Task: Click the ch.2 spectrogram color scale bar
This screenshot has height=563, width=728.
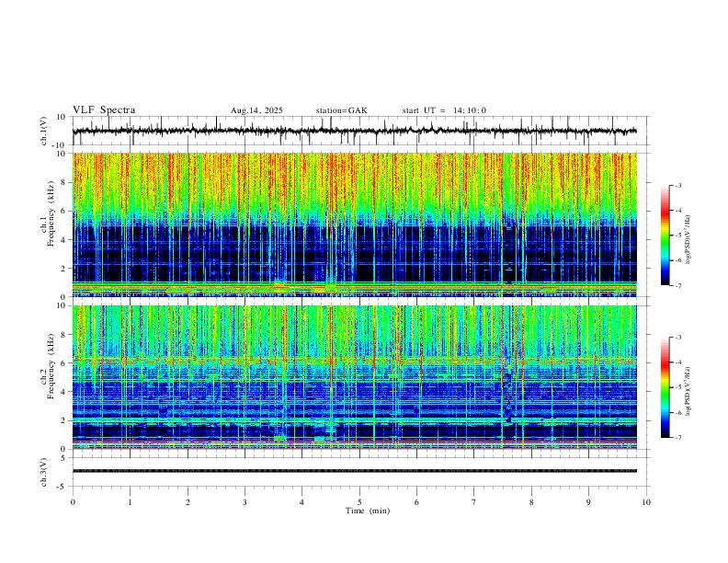Action: [665, 387]
